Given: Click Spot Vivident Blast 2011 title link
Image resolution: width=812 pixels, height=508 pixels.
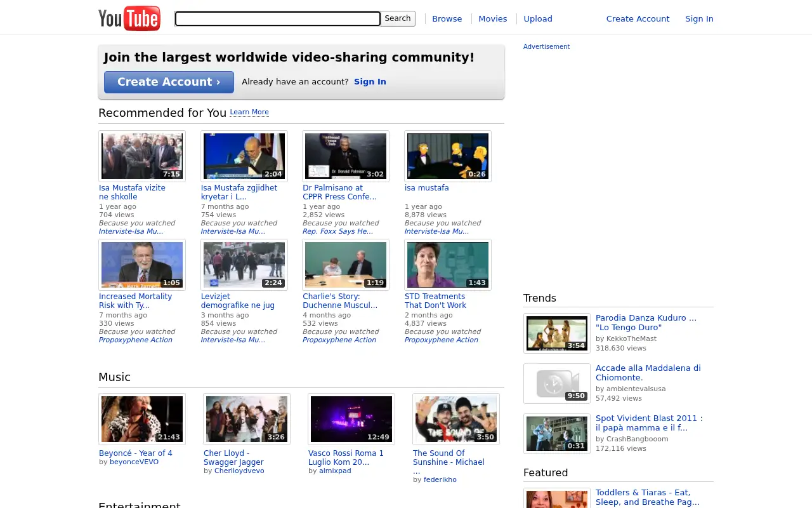Looking at the screenshot, I should click(649, 423).
